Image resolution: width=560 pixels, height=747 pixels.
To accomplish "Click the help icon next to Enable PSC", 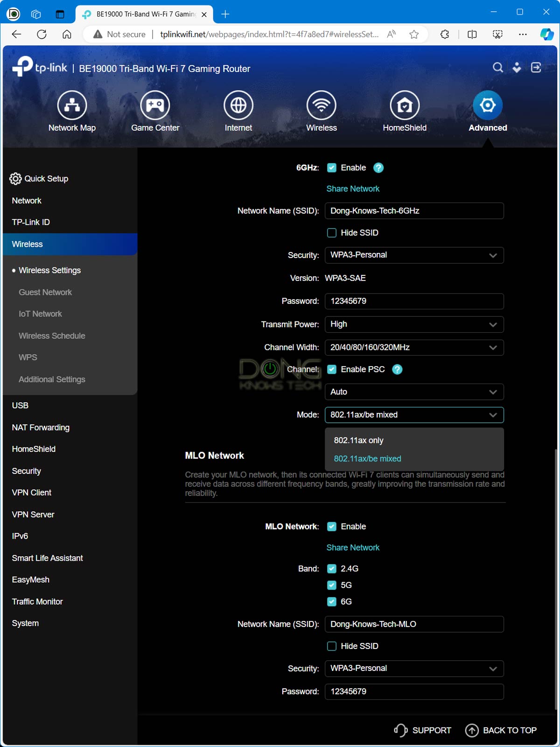I will [x=397, y=370].
